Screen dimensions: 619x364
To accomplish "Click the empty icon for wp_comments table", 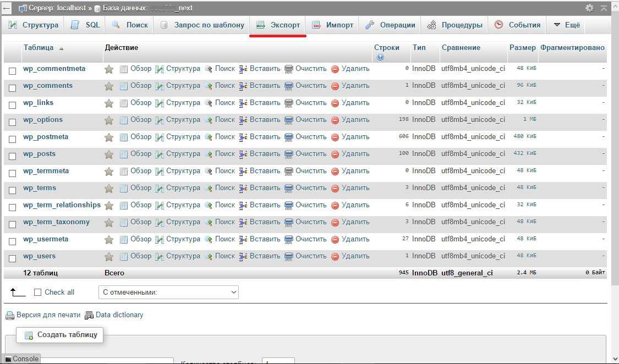I will click(289, 86).
